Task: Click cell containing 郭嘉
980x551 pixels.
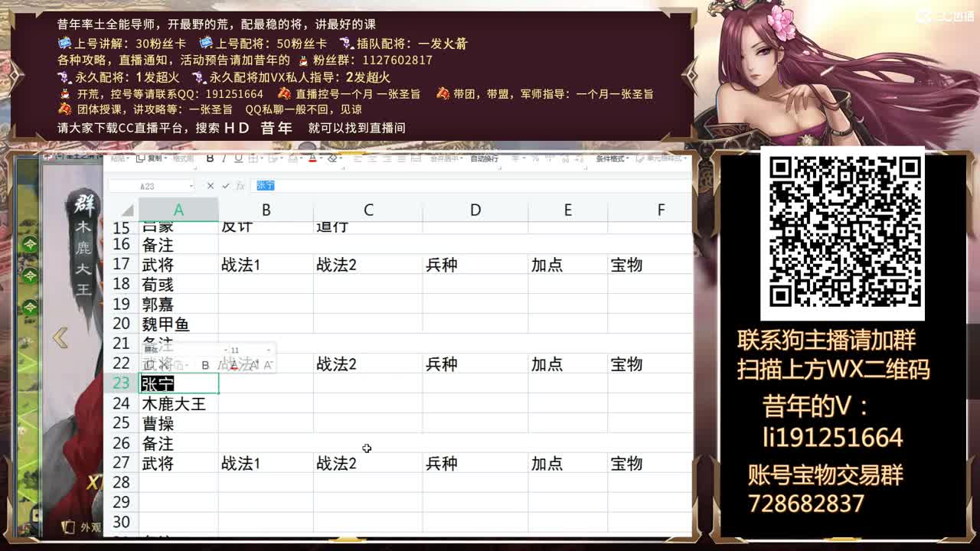Action: 178,305
